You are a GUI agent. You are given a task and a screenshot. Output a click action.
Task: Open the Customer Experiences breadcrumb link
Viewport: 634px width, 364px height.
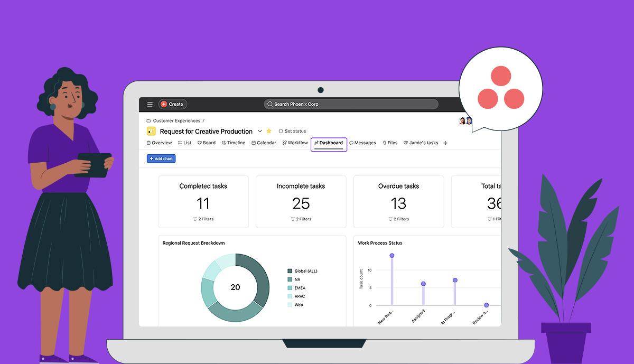(178, 120)
